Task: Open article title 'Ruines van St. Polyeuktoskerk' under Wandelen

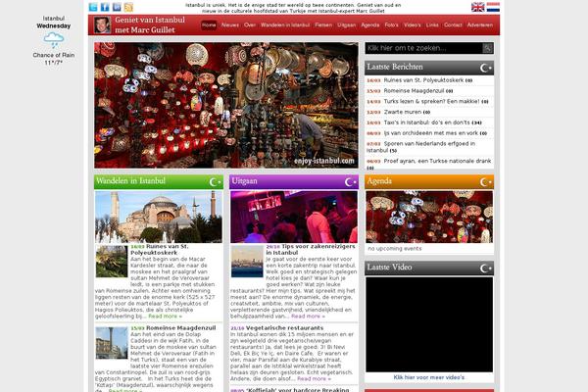Action: 160,250
